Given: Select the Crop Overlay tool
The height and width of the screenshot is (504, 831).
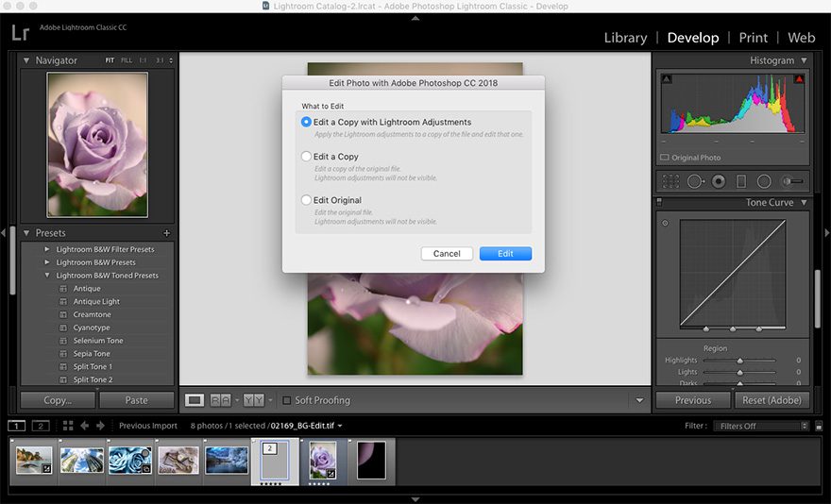Looking at the screenshot, I should (671, 180).
